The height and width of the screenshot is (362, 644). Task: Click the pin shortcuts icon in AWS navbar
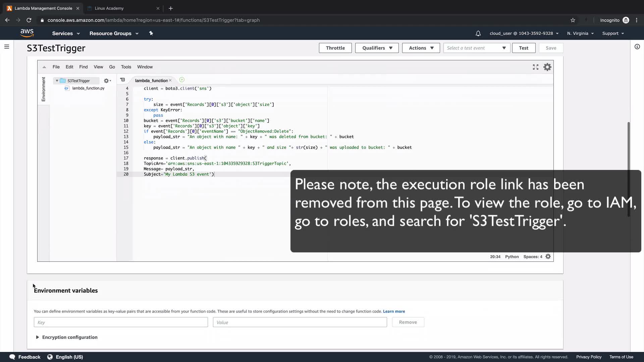click(151, 33)
